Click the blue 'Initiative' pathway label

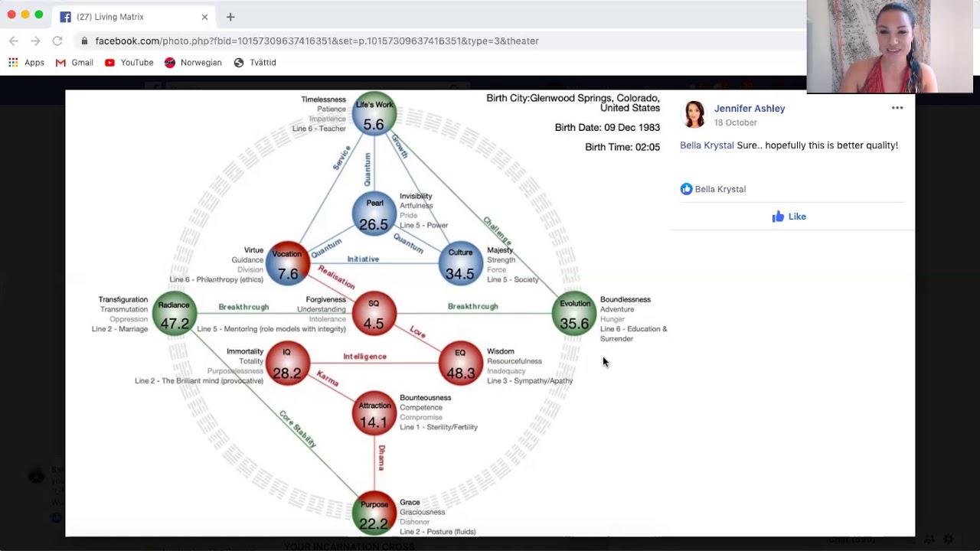363,259
